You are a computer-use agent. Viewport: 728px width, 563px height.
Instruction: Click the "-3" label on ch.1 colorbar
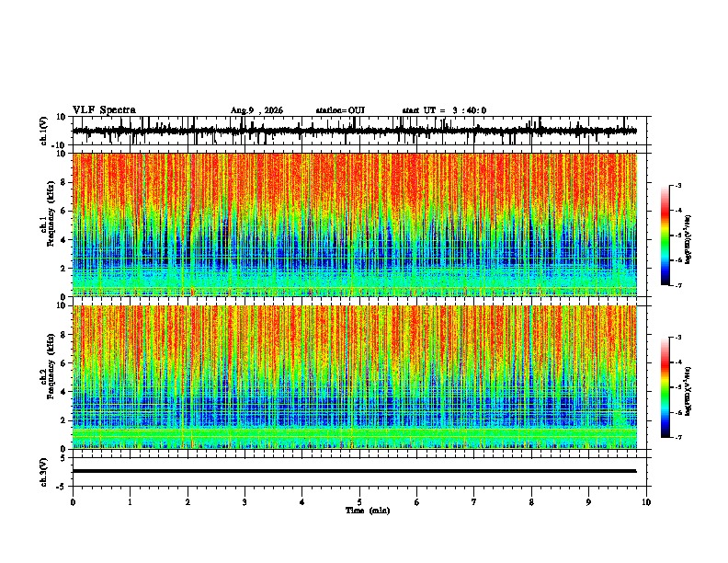click(678, 185)
